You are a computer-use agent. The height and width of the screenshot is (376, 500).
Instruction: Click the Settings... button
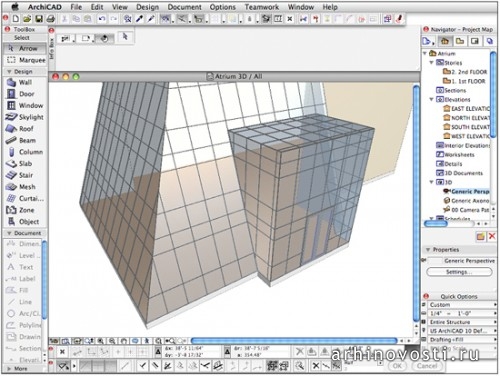point(459,272)
